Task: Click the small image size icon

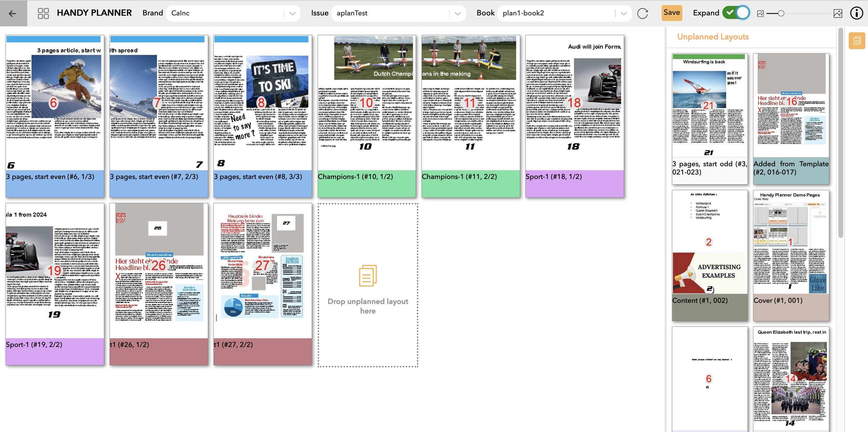Action: click(x=760, y=14)
